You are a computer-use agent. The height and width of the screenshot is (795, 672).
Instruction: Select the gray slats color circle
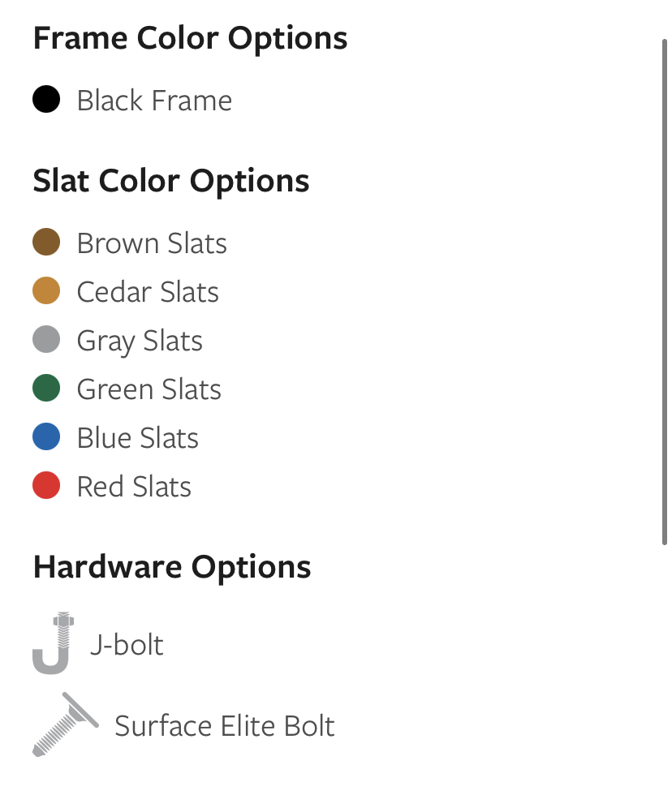[46, 339]
